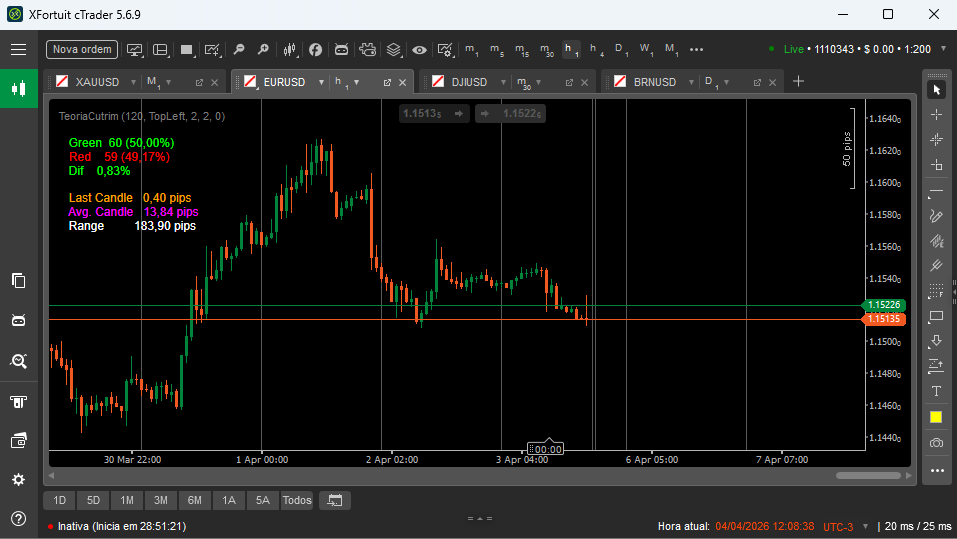Screen dimensions: 957x539
Task: Toggle the eye visibility icon in toolbar
Action: coord(419,49)
